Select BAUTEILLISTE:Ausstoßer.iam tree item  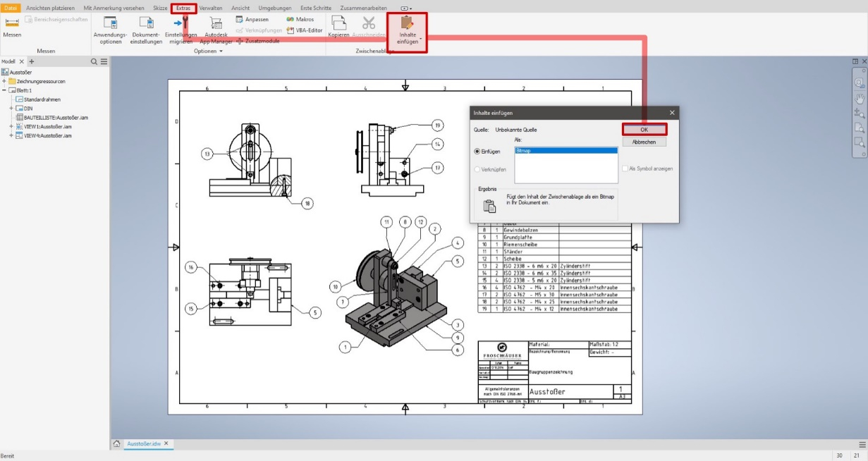click(51, 118)
